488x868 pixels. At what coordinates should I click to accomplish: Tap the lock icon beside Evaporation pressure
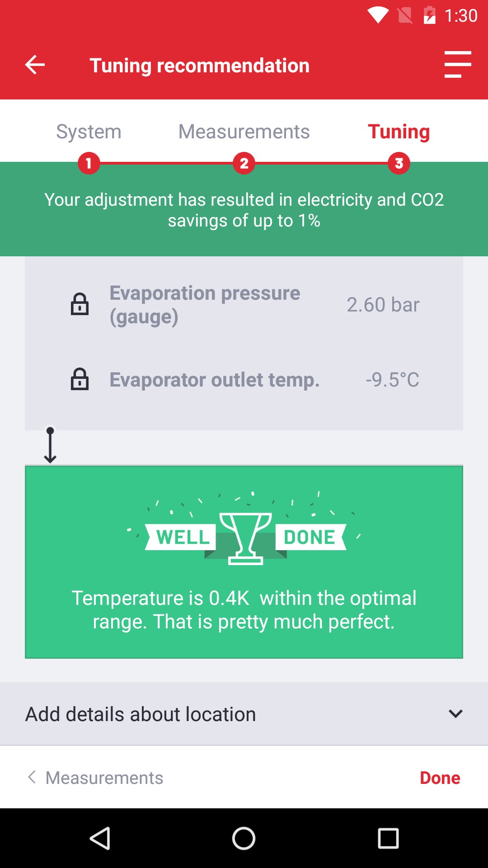(80, 304)
